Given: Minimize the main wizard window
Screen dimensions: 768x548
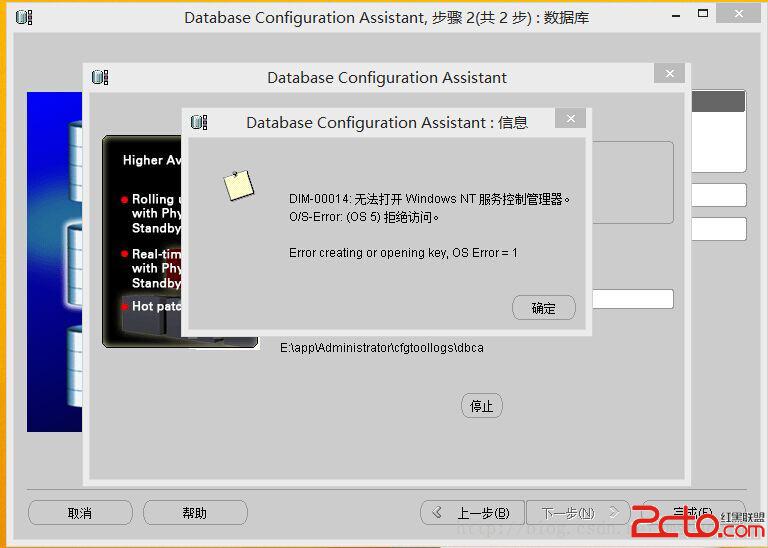Looking at the screenshot, I should click(x=676, y=15).
